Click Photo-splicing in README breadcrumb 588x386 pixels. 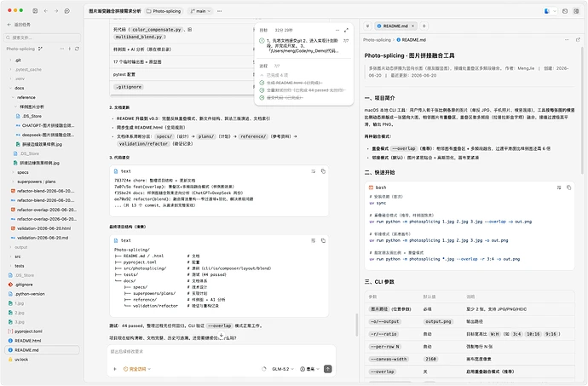click(x=377, y=40)
